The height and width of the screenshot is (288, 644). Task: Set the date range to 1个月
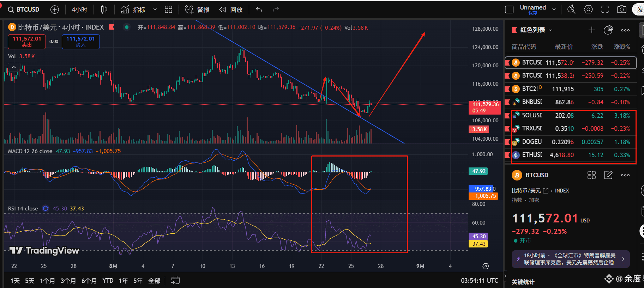point(47,281)
